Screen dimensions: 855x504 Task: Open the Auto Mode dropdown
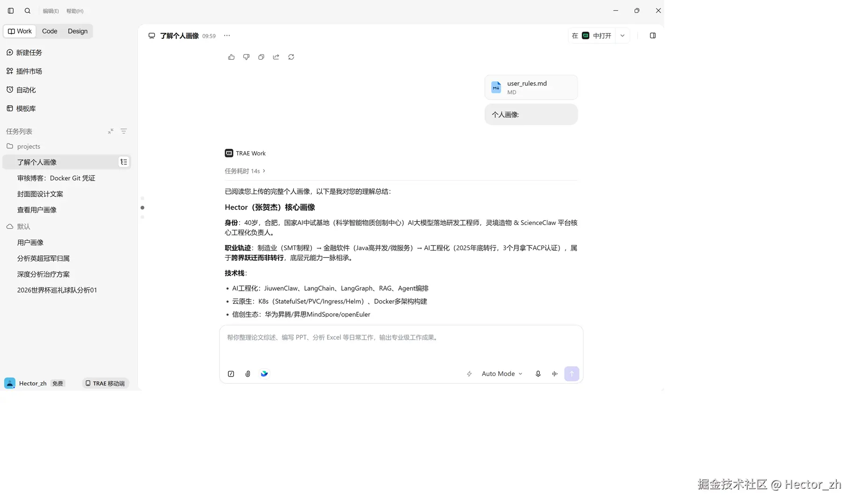[502, 374]
